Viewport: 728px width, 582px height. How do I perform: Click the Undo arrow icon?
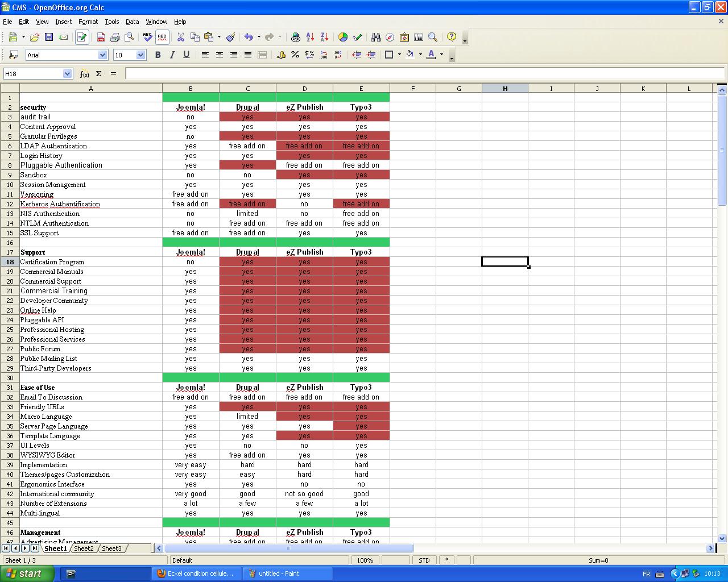pos(249,37)
